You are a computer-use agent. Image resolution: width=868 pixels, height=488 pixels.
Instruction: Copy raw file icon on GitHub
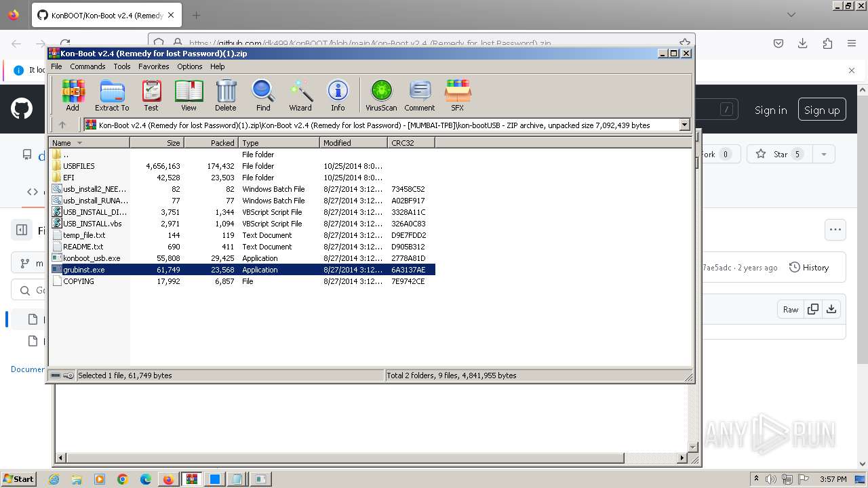click(x=812, y=309)
